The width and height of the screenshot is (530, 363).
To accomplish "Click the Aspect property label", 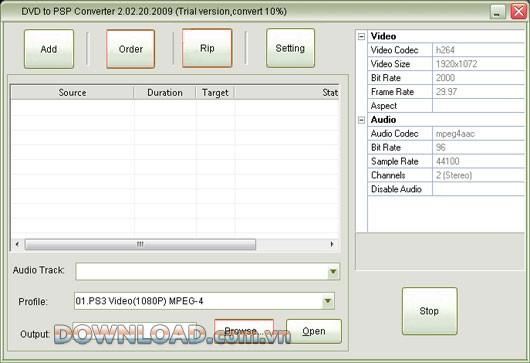I will (384, 106).
